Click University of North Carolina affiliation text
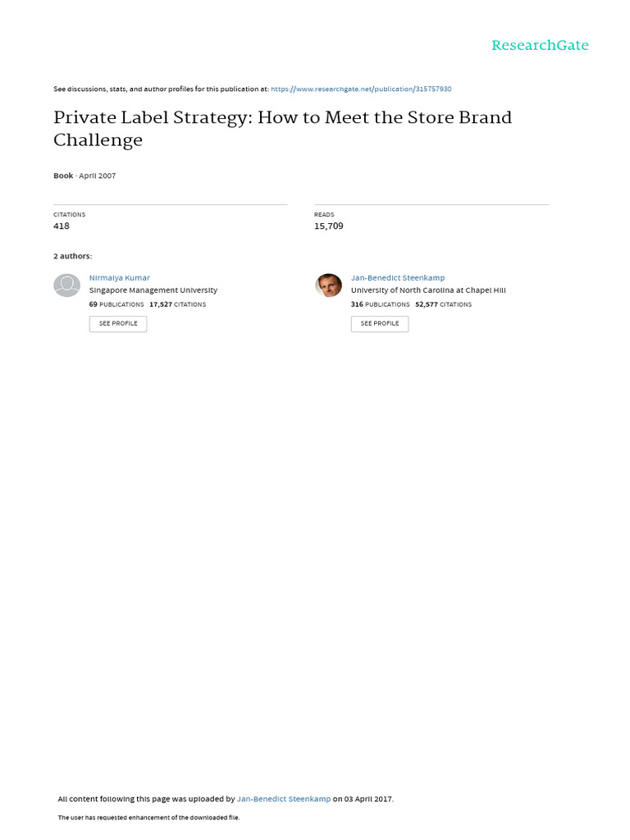This screenshot has height=840, width=630. (428, 290)
